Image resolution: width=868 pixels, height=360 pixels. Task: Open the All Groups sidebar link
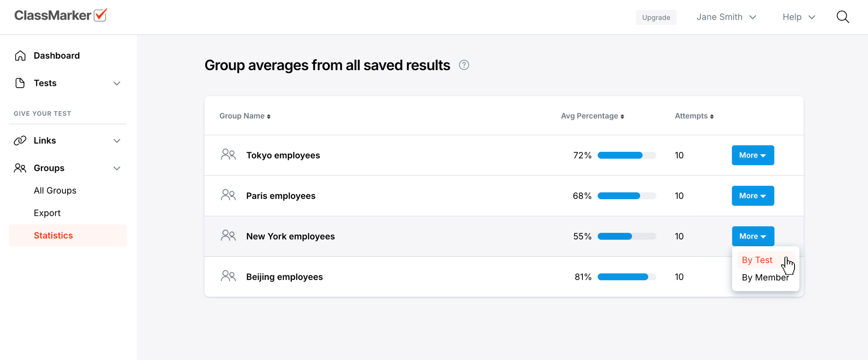tap(55, 190)
